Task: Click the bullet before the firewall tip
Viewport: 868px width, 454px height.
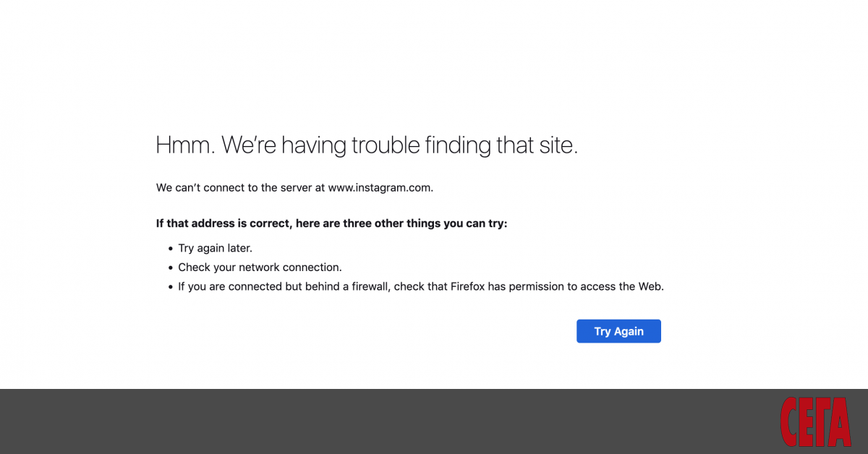Action: click(x=171, y=287)
